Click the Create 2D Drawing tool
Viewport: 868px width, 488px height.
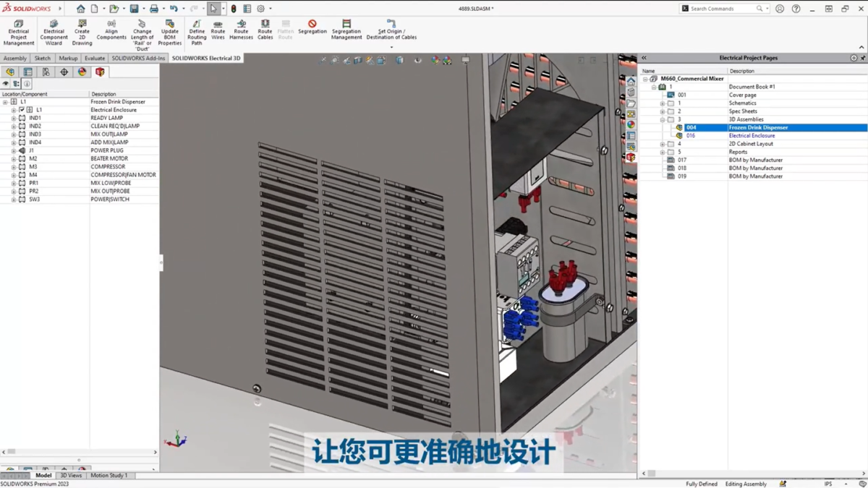(82, 33)
